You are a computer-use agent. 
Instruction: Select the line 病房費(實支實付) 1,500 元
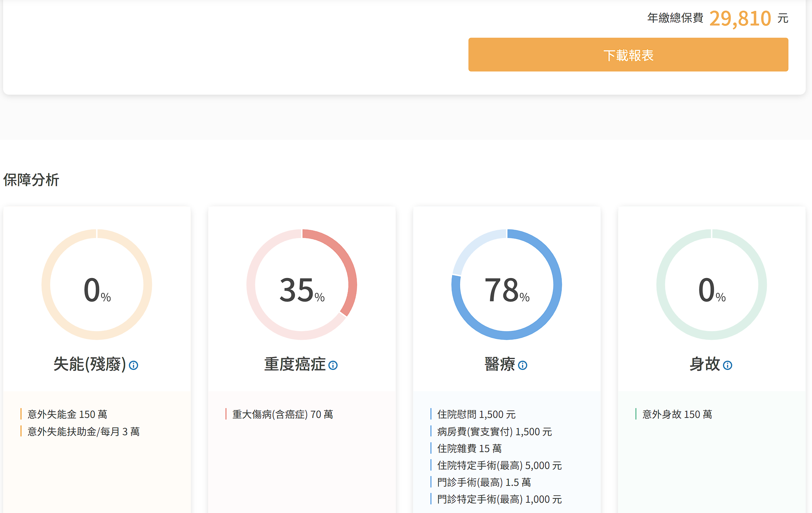pos(495,432)
